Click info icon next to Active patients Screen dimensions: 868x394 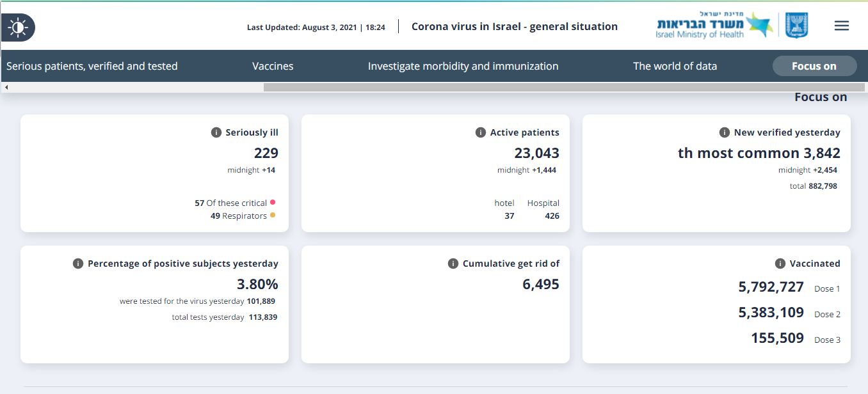pyautogui.click(x=481, y=132)
